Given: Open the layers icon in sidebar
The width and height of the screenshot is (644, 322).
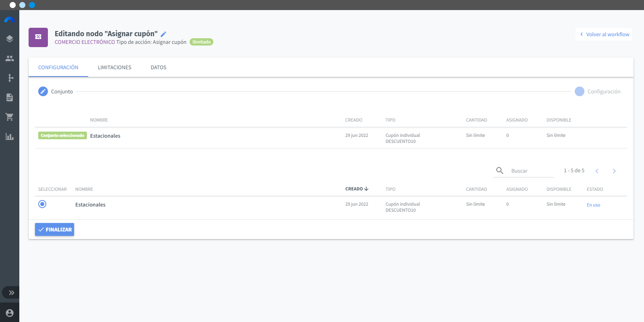Looking at the screenshot, I should click(10, 39).
